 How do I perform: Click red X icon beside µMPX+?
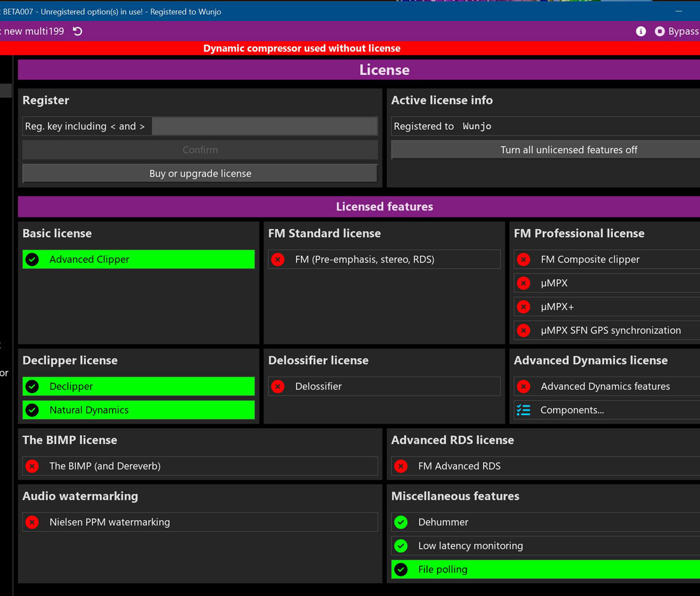tap(524, 307)
